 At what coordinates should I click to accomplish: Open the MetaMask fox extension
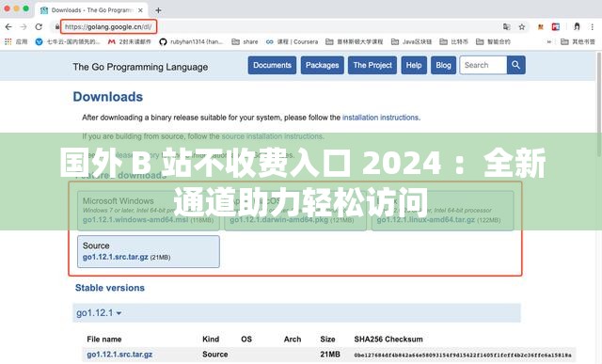point(541,27)
